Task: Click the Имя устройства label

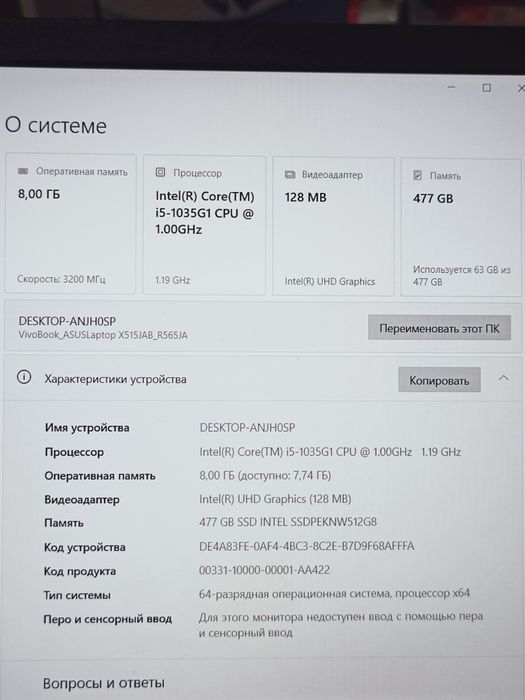Action: (87, 427)
